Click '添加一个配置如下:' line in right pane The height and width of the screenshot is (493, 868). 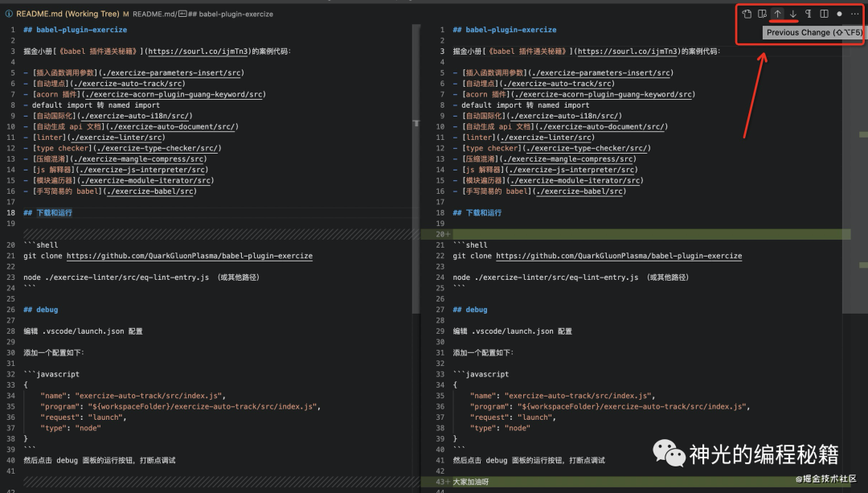[483, 353]
